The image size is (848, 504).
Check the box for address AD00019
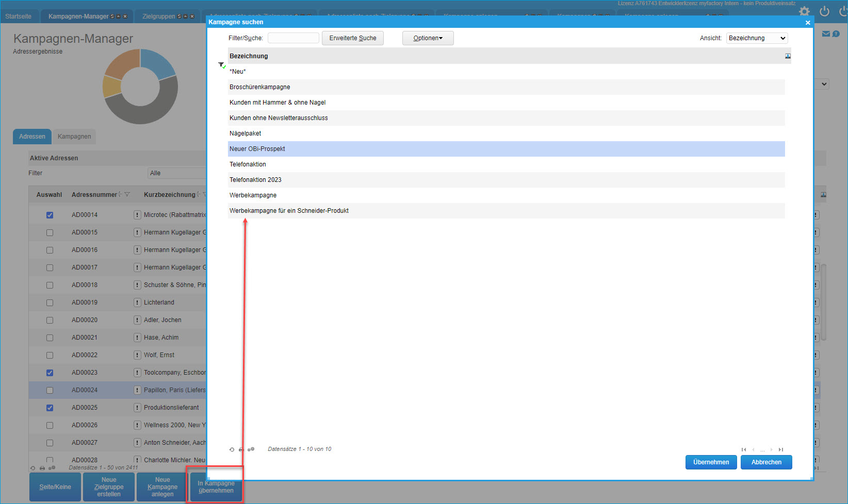[50, 303]
